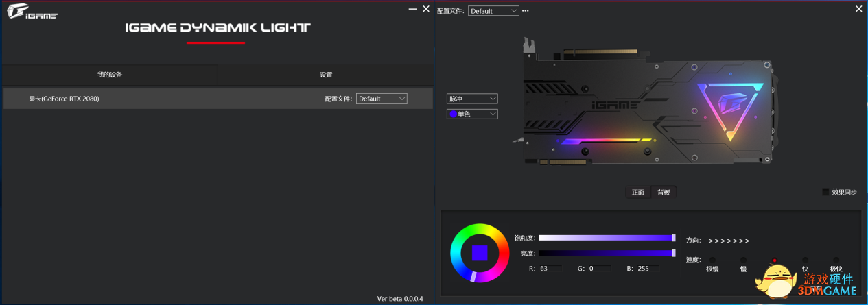Switch to the 正面 front view tab
Viewport: 868px width, 305px height.
[638, 192]
